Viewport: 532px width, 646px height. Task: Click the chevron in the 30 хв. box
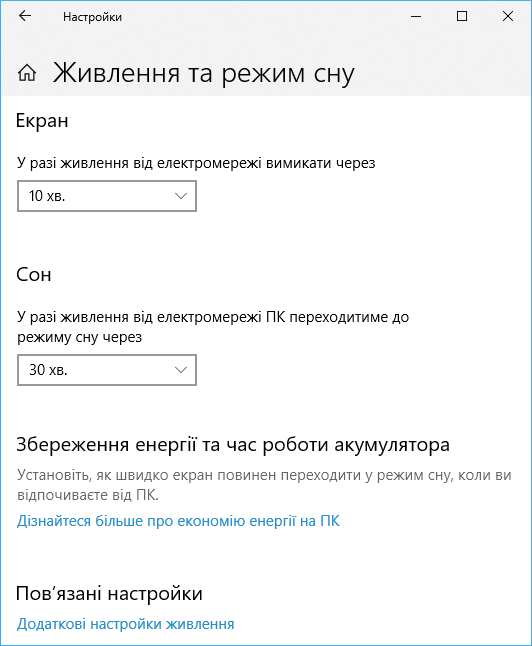pos(181,370)
